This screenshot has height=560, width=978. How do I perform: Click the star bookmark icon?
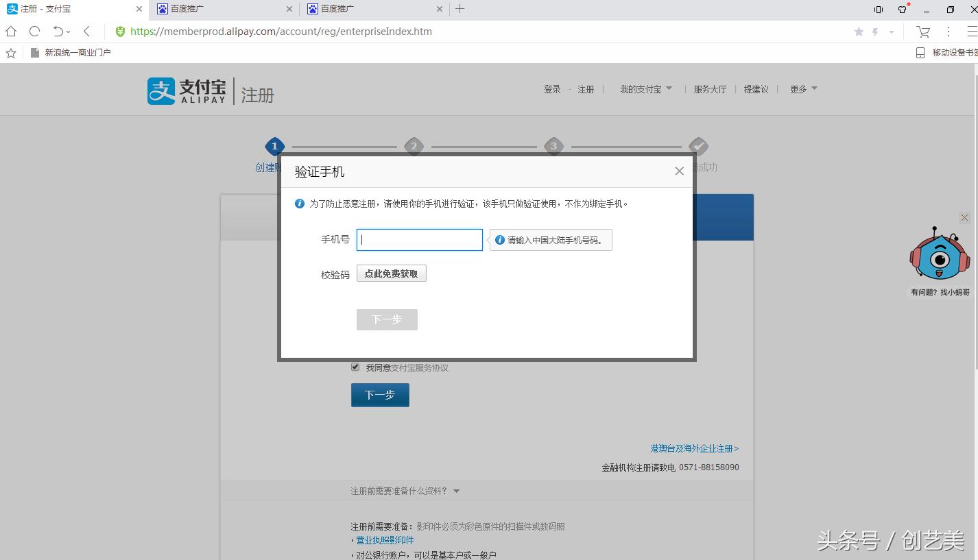point(859,32)
